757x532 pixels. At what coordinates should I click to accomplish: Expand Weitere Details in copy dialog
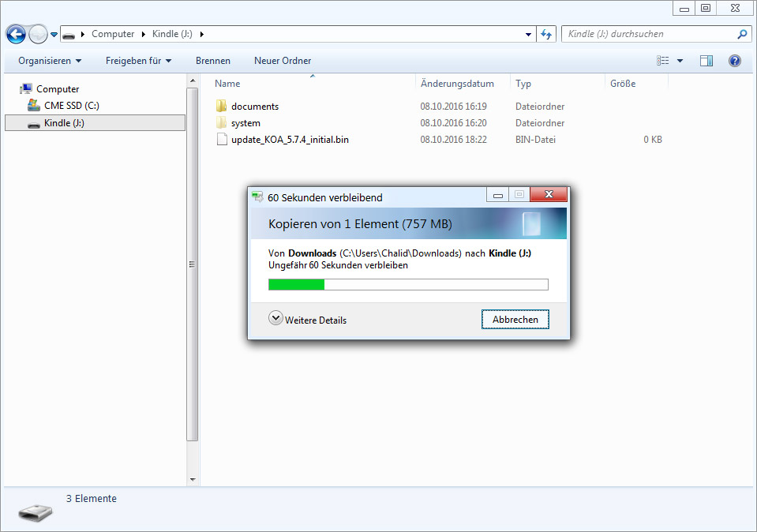pos(308,320)
